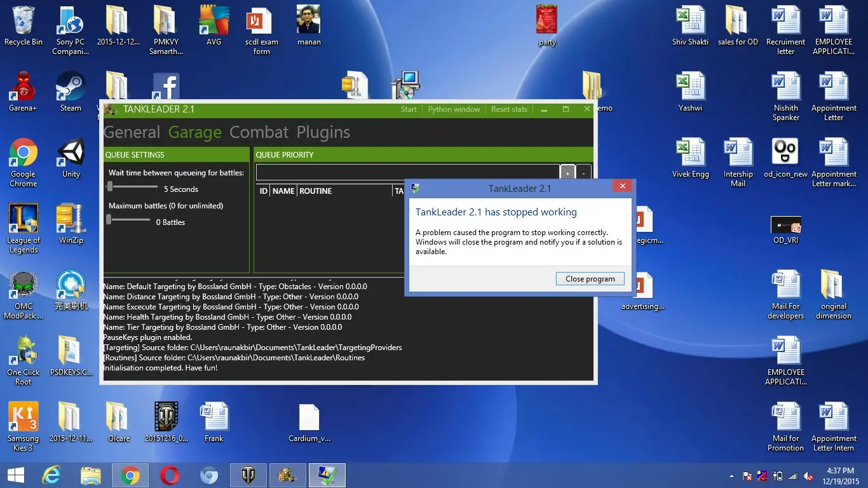Select the Unity desktop icon
Viewport: 868px width, 488px height.
(71, 158)
